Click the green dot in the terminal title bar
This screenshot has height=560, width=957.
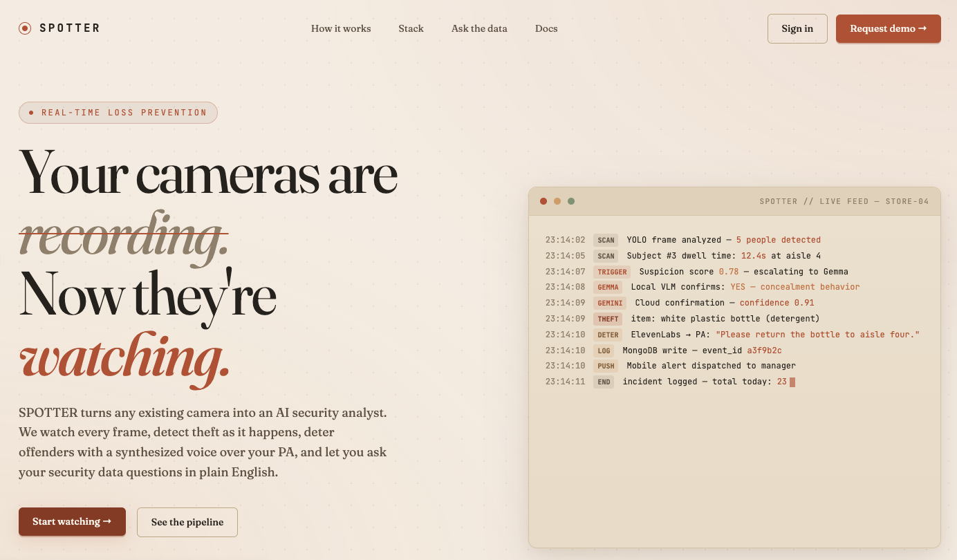[x=571, y=201]
